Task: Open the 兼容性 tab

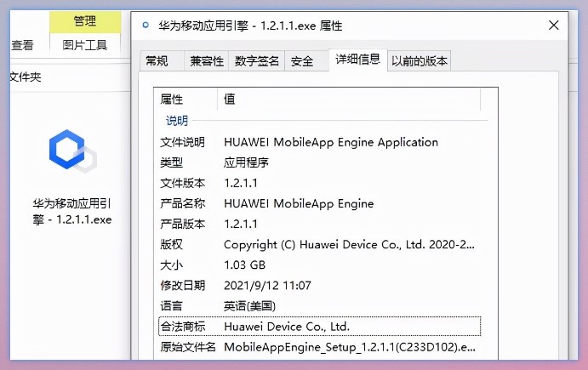Action: tap(207, 60)
